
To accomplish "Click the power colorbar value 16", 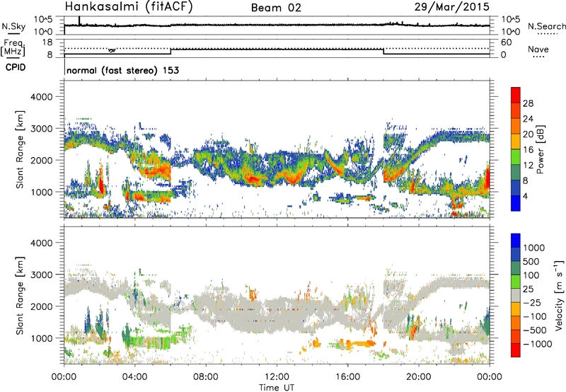I will point(528,150).
